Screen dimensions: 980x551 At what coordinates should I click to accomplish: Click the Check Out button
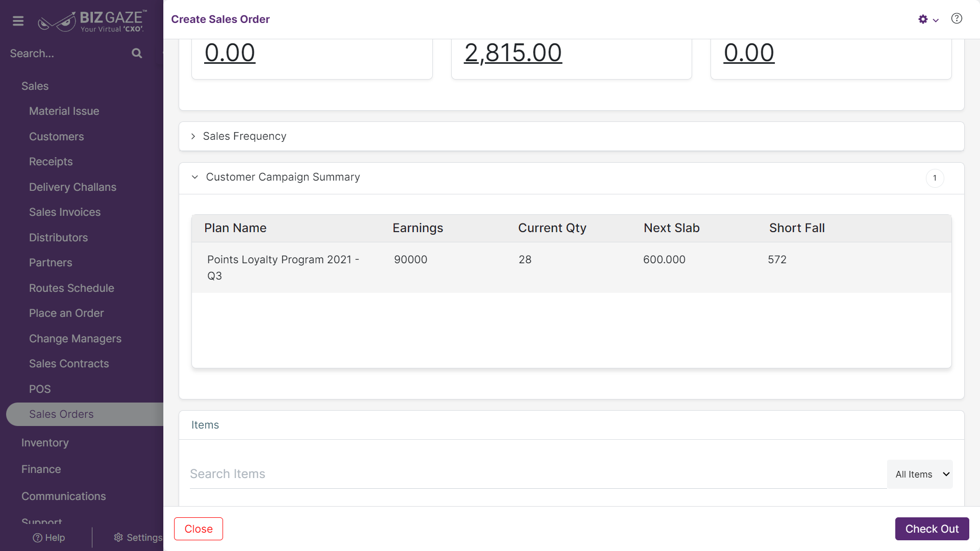coord(932,529)
